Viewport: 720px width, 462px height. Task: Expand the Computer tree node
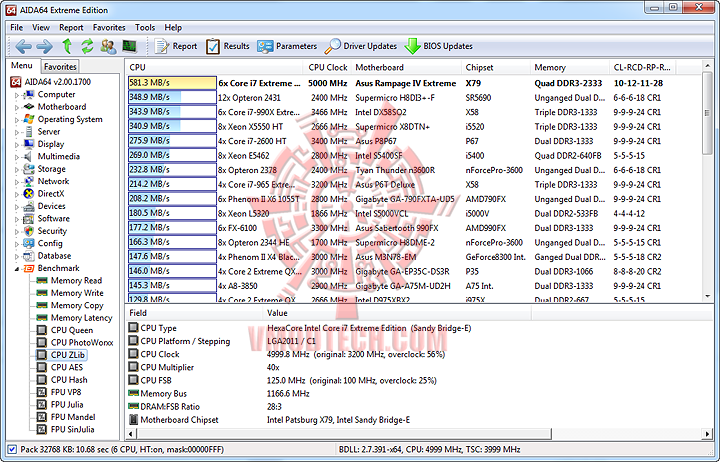tap(17, 95)
